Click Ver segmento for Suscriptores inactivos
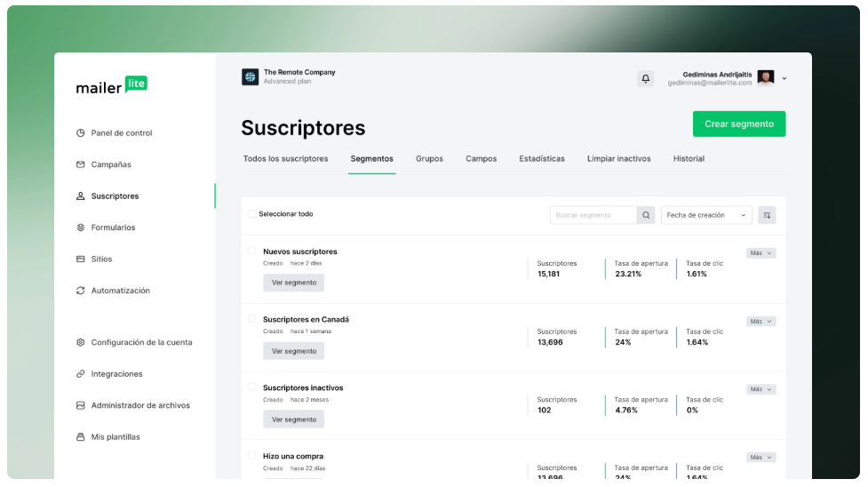Screen dimensions: 868x487 point(293,419)
